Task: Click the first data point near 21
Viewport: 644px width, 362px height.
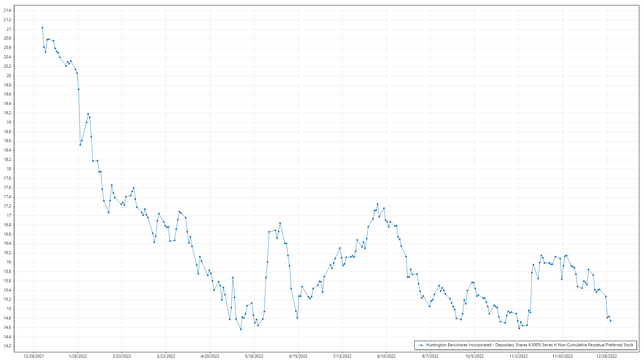Action: click(42, 28)
